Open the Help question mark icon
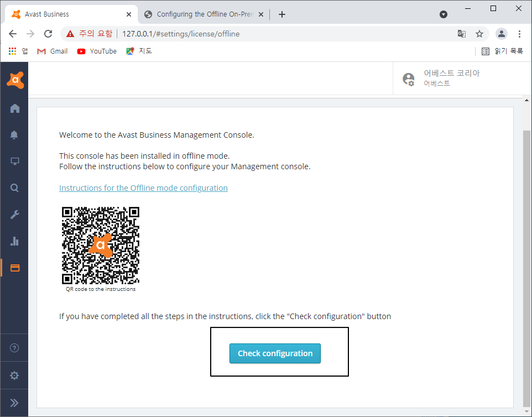The width and height of the screenshot is (532, 417). (x=14, y=348)
